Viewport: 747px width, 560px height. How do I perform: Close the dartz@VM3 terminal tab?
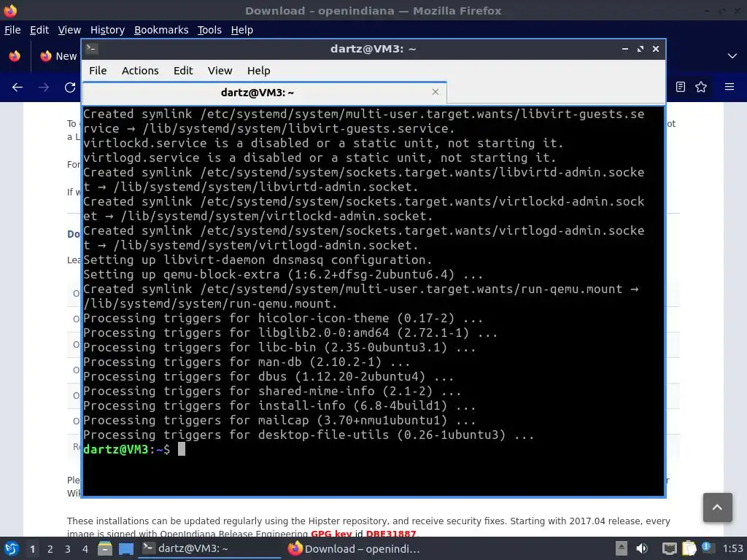tap(435, 92)
